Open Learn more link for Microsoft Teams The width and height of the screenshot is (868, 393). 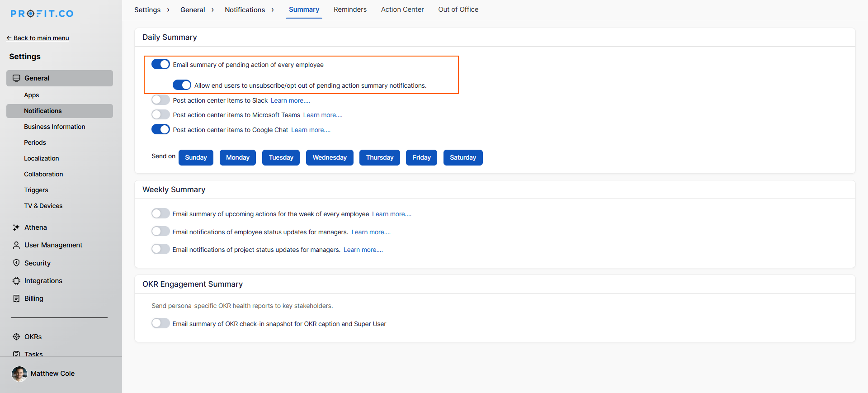point(323,115)
